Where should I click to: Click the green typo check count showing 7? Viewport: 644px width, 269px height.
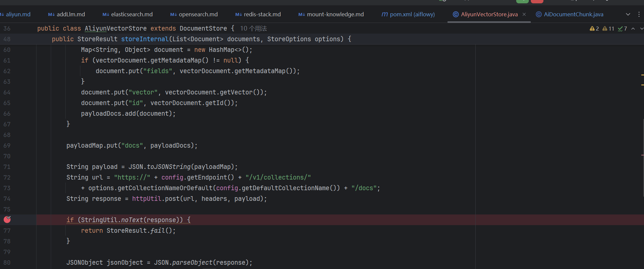point(622,29)
